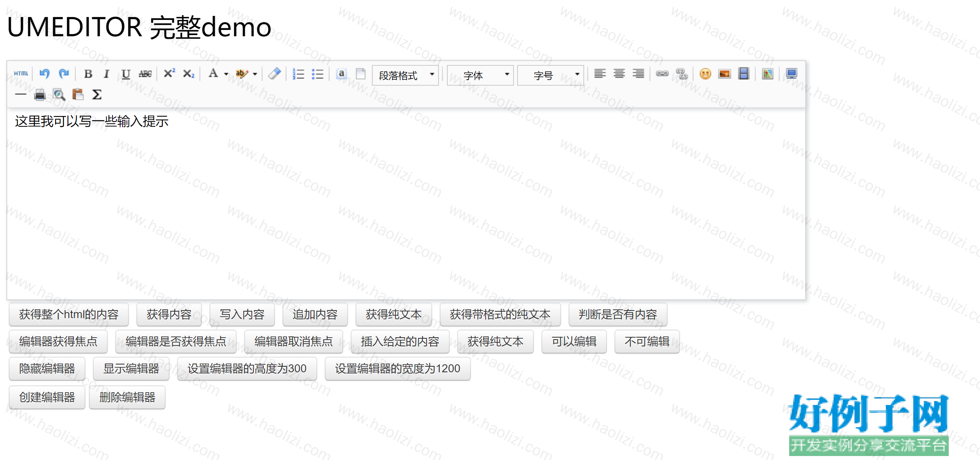This screenshot has width=980, height=460.
Task: Click the clear formatting eraser icon
Action: click(275, 74)
